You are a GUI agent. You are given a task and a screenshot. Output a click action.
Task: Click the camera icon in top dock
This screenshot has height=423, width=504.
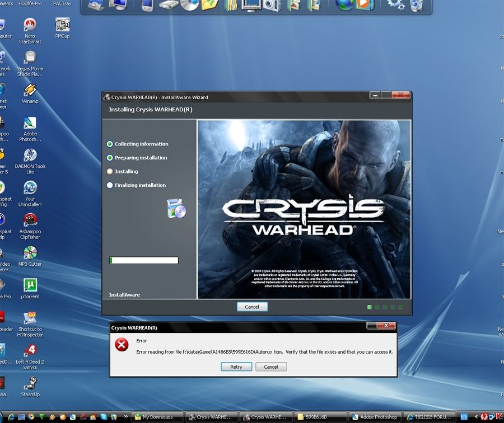[x=272, y=6]
